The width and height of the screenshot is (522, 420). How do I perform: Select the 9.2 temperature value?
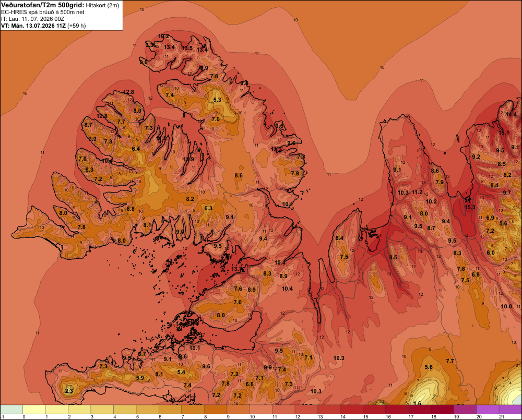476,157
